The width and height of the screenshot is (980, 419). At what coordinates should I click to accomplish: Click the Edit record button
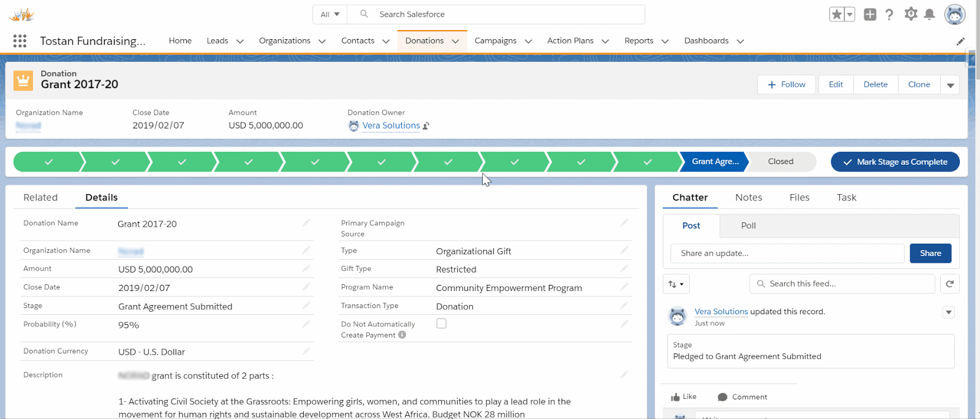pyautogui.click(x=836, y=85)
